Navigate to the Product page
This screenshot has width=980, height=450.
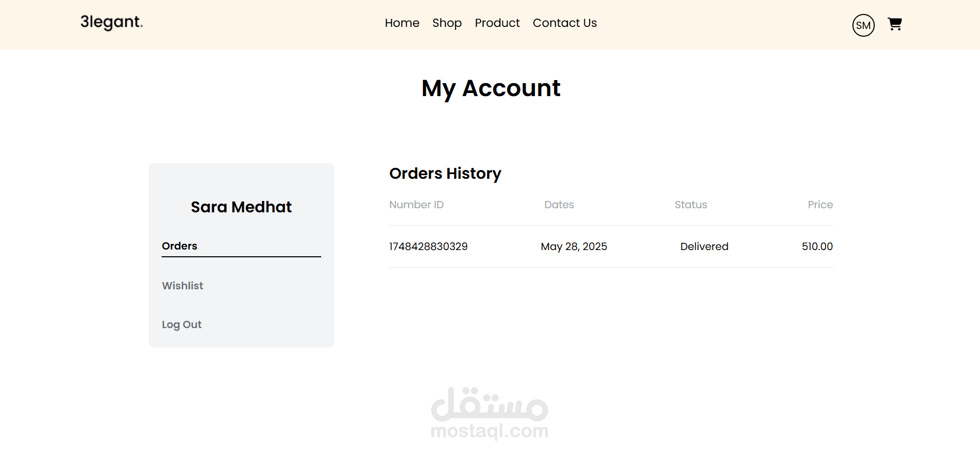click(497, 23)
